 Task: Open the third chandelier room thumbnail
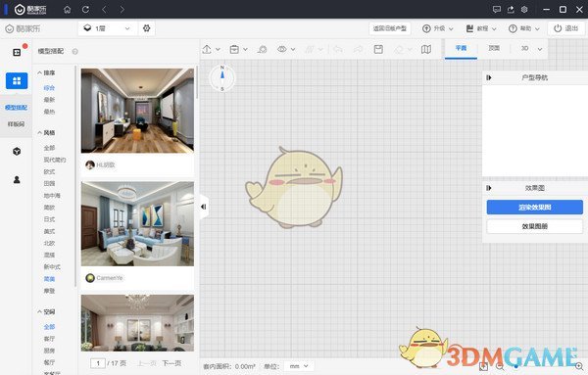tap(137, 323)
